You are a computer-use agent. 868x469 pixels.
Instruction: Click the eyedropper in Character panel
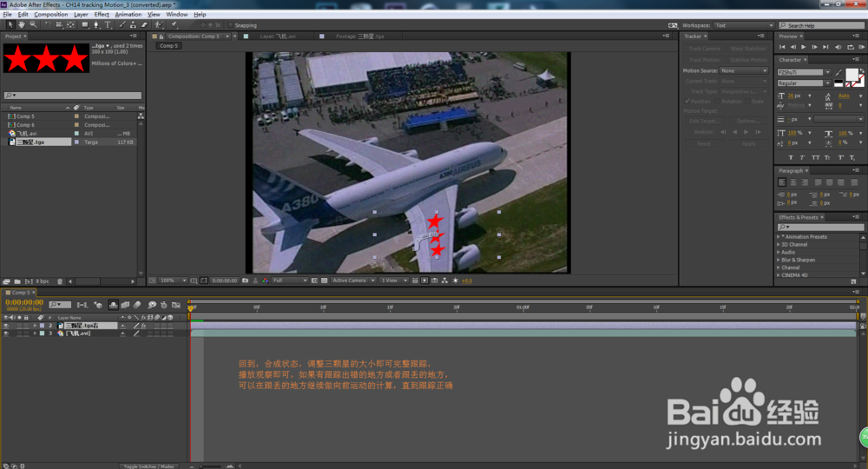(839, 73)
